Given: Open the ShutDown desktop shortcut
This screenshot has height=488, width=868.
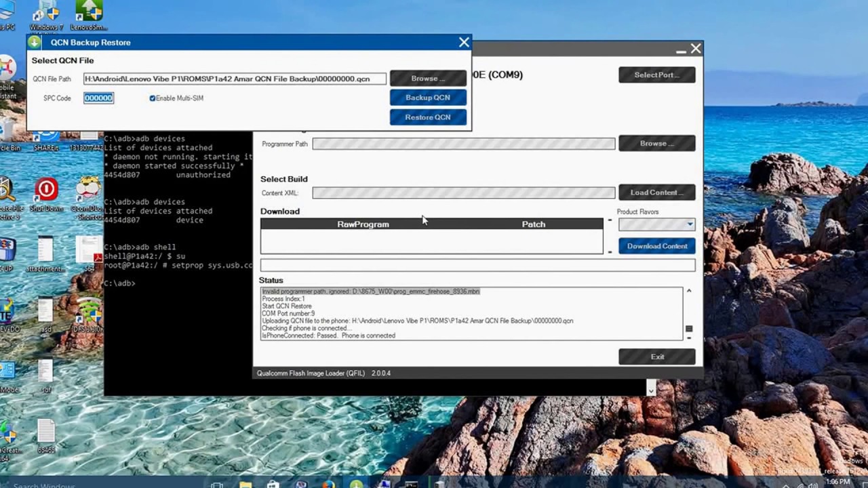Looking at the screenshot, I should point(46,195).
